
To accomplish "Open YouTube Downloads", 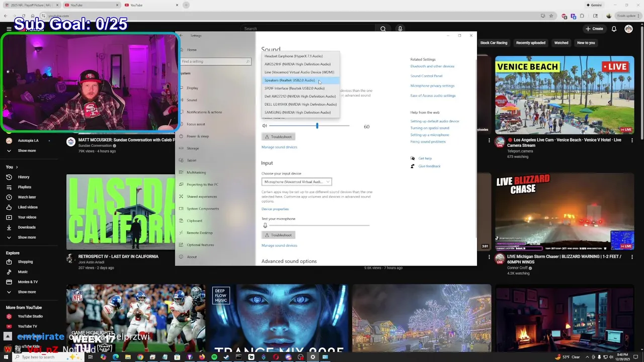I will point(27,227).
